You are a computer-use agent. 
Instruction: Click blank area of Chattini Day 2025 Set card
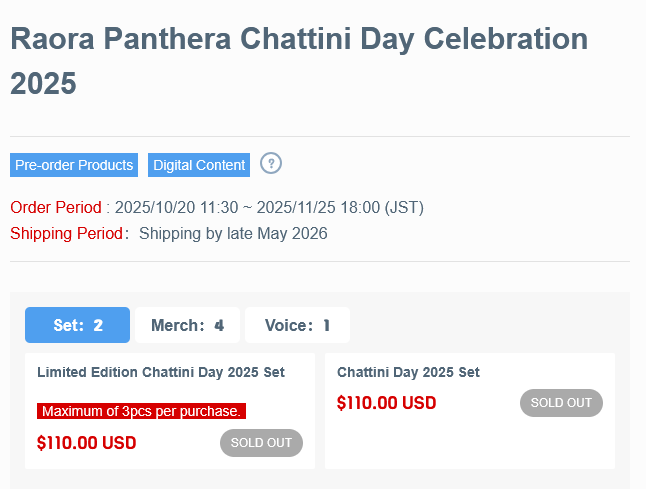470,440
